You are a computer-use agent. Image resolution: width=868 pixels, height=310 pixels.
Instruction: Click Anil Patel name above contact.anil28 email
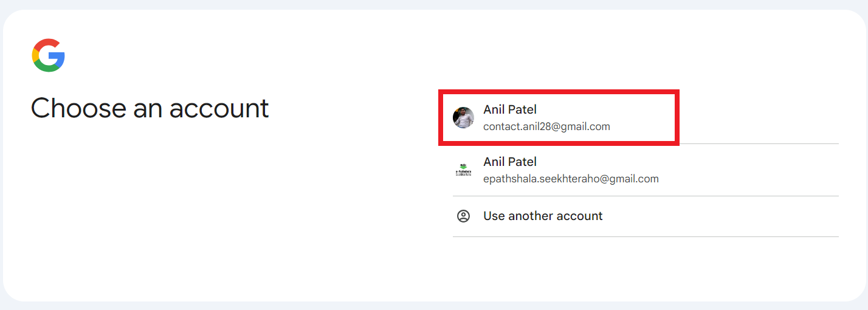click(510, 109)
